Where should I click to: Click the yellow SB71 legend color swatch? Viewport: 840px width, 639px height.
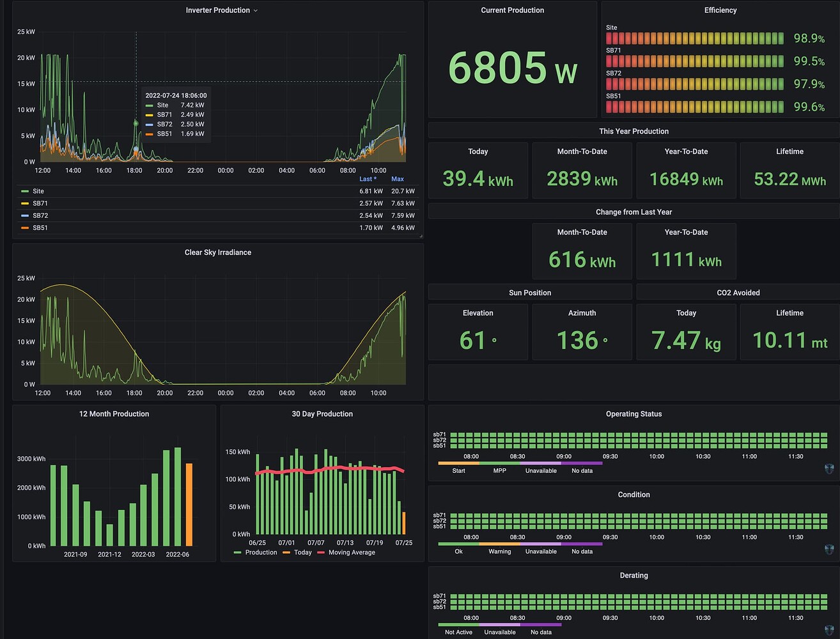[x=25, y=203]
